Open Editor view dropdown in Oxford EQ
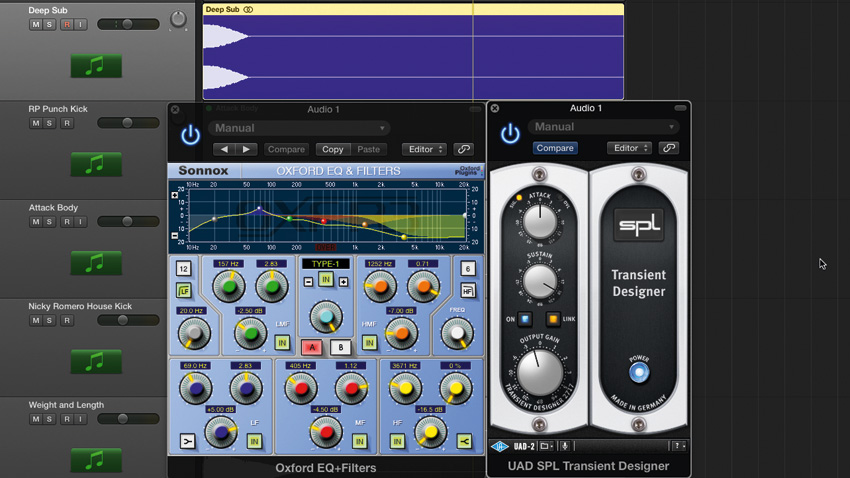Screen dimensions: 850x478 (424, 149)
